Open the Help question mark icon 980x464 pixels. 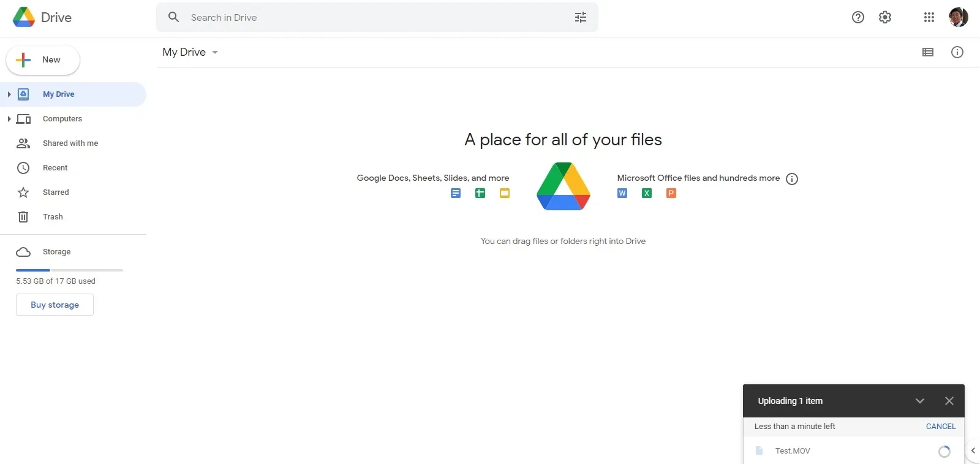pyautogui.click(x=858, y=17)
